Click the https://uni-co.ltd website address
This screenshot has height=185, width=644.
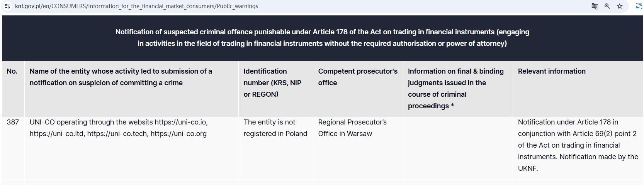click(x=57, y=134)
